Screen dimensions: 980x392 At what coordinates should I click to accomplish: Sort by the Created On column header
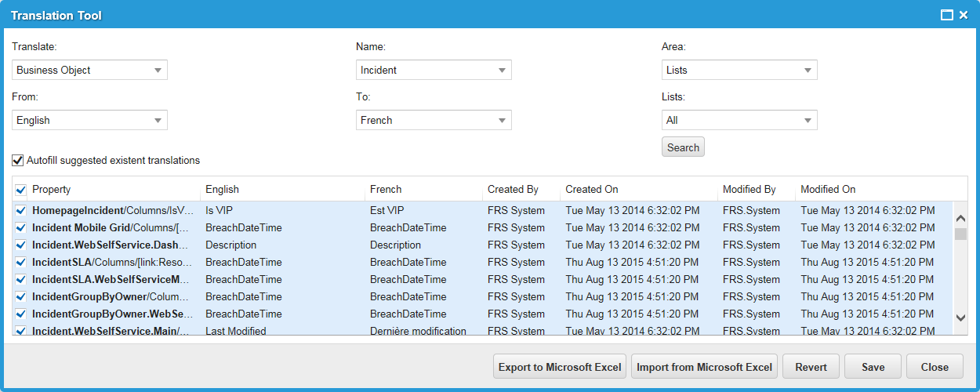click(x=592, y=190)
